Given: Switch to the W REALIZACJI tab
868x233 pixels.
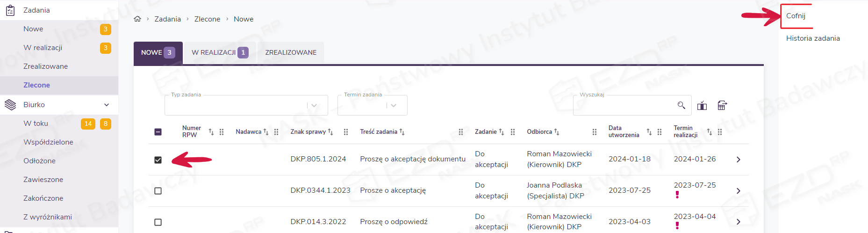Looking at the screenshot, I should pyautogui.click(x=219, y=52).
